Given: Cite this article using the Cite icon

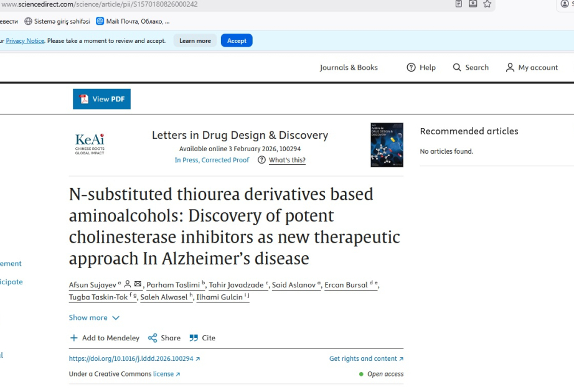Looking at the screenshot, I should pos(202,338).
